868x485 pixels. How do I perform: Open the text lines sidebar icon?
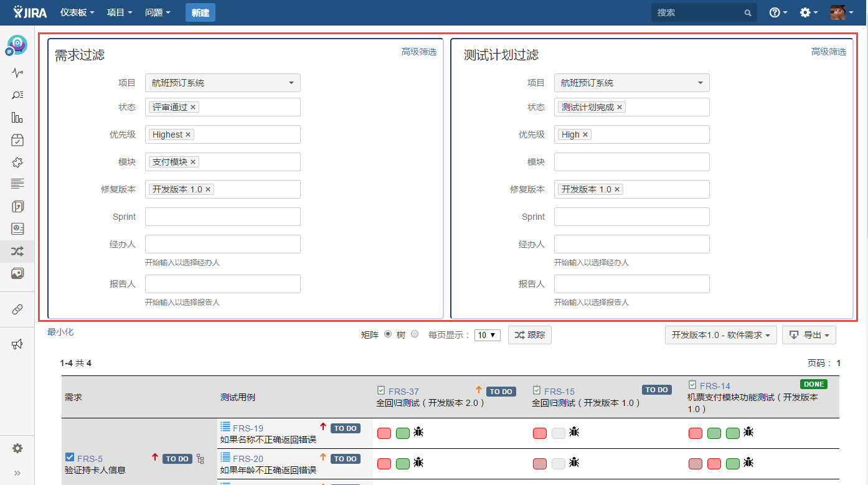pyautogui.click(x=17, y=184)
